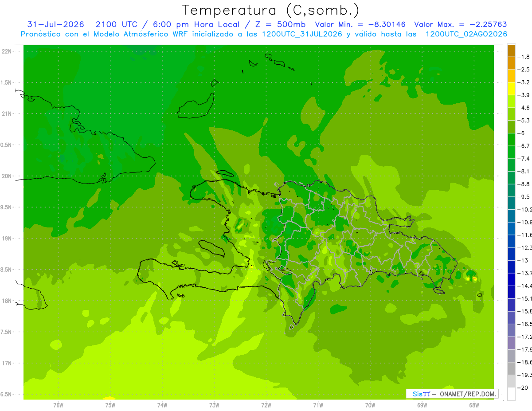Viewport: 532px width, 411px height.
Task: Click the "21N" latitude label
Action: pos(6,114)
